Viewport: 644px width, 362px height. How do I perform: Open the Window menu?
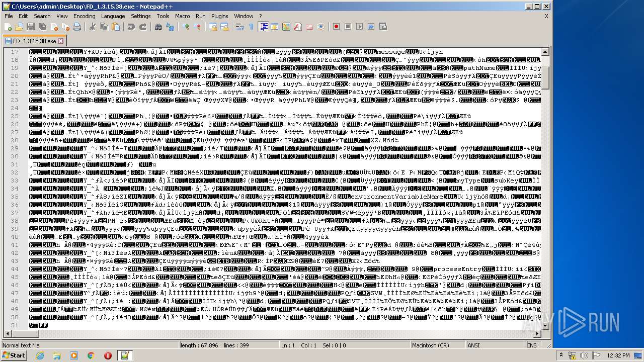pos(244,16)
